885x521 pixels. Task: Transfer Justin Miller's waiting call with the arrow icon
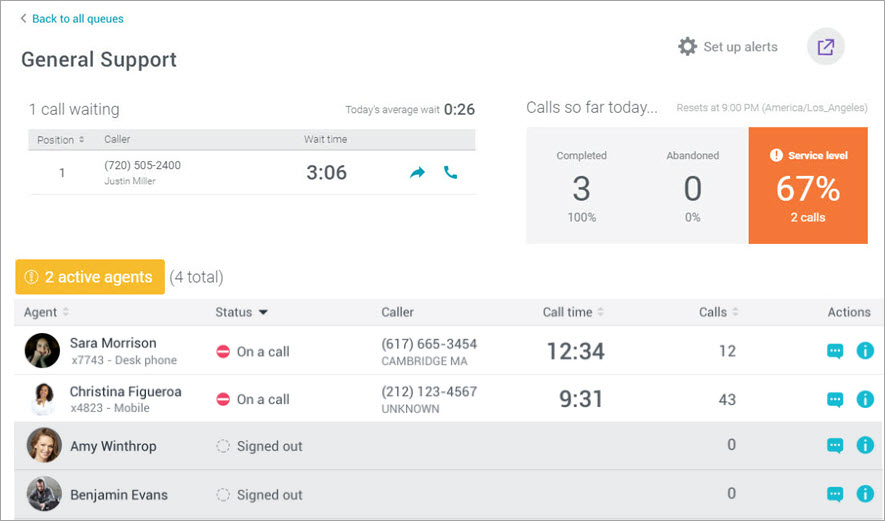[417, 172]
